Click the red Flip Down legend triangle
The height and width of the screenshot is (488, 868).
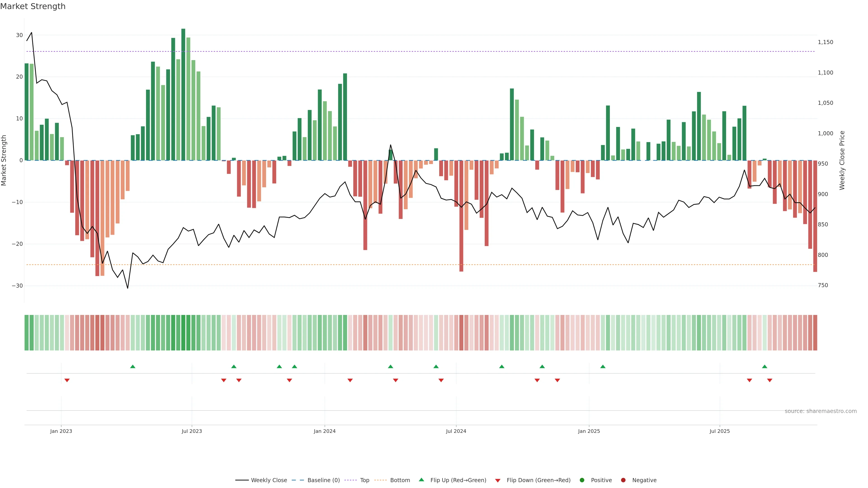498,481
